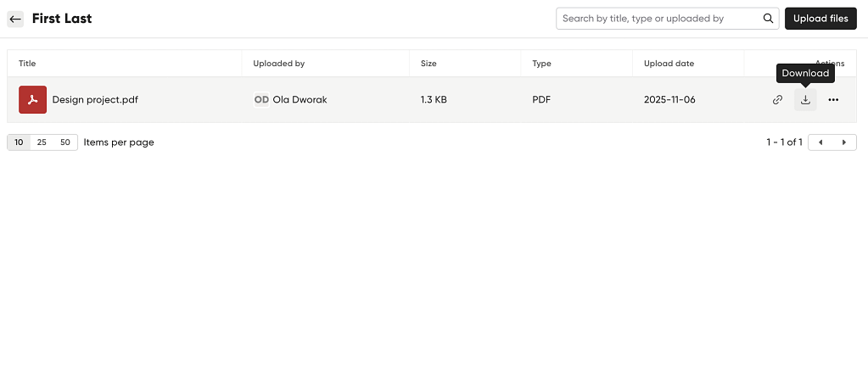This screenshot has height=385, width=868.
Task: Go to the previous page arrow
Action: pos(820,142)
